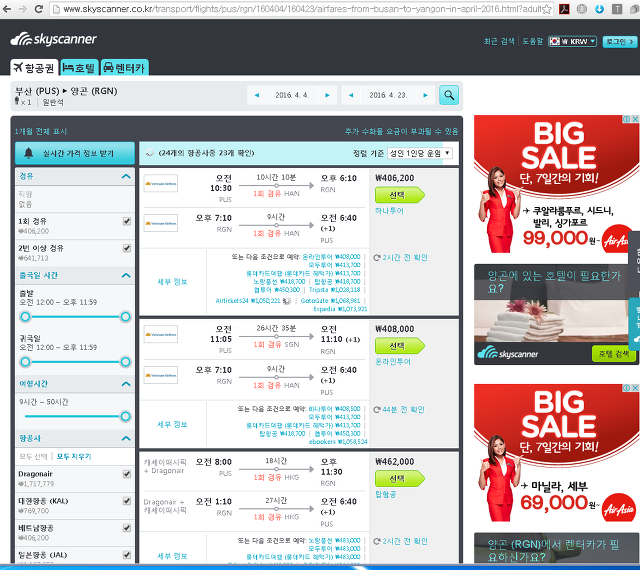Refresh the 44분 전 확인 price
This screenshot has width=640, height=570.
point(377,410)
